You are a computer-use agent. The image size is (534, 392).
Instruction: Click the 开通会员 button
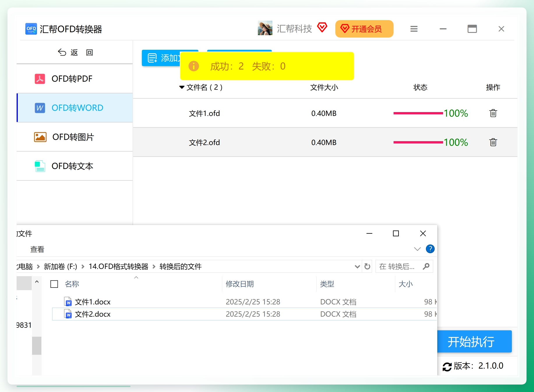click(364, 29)
